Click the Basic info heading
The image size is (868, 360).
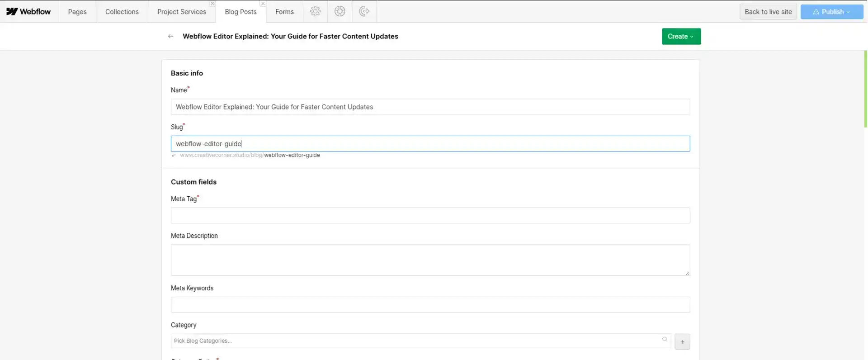pyautogui.click(x=187, y=73)
